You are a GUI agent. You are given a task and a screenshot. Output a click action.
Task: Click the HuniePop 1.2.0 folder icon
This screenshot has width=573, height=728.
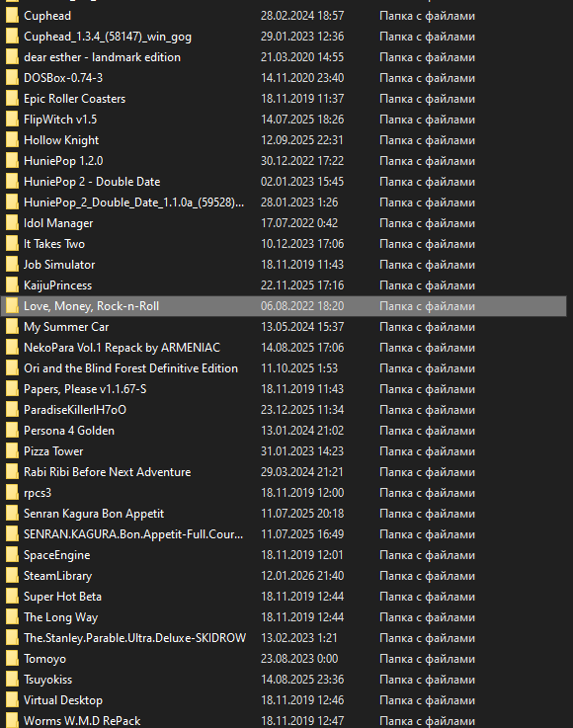tap(12, 161)
